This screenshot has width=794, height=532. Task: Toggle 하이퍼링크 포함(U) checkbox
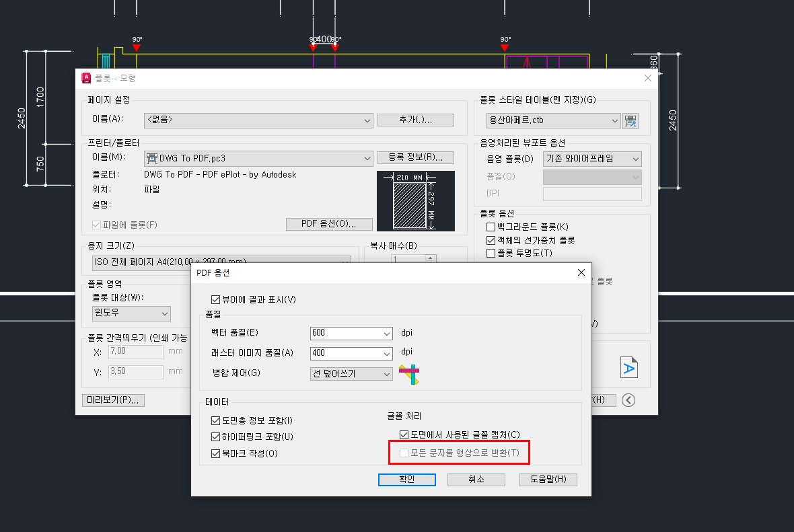tap(216, 437)
